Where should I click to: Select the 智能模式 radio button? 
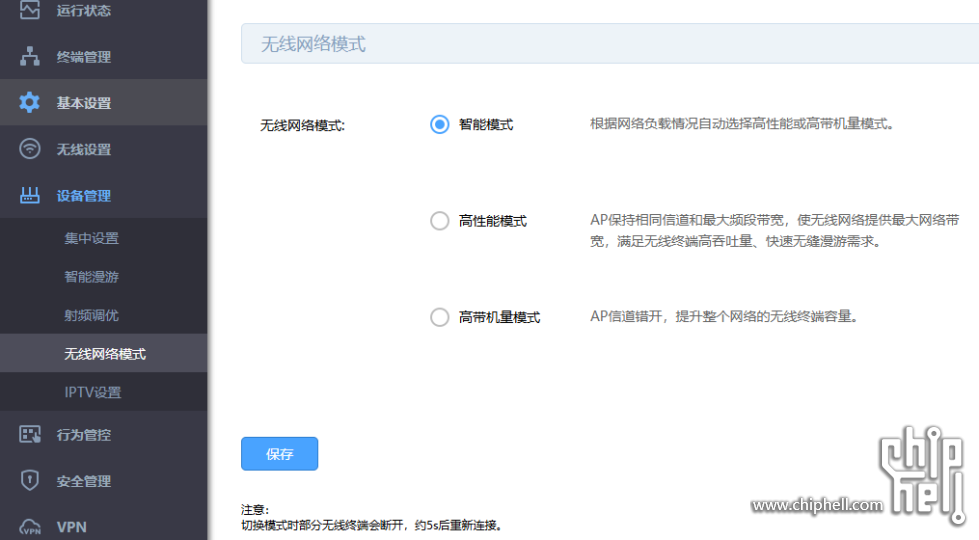pos(440,124)
